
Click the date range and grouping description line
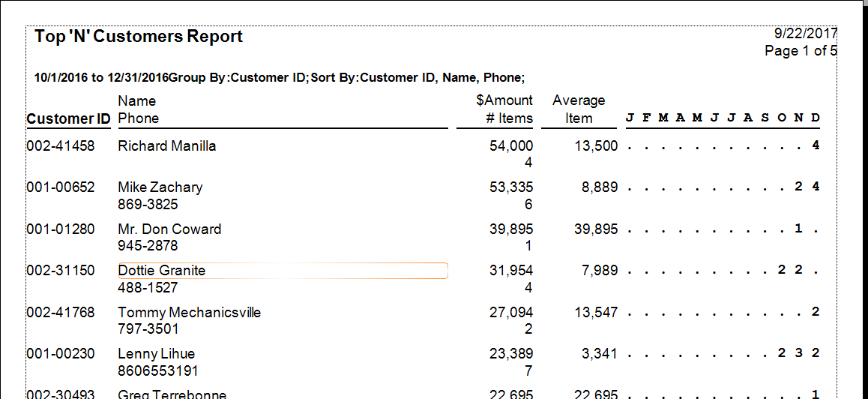point(280,77)
